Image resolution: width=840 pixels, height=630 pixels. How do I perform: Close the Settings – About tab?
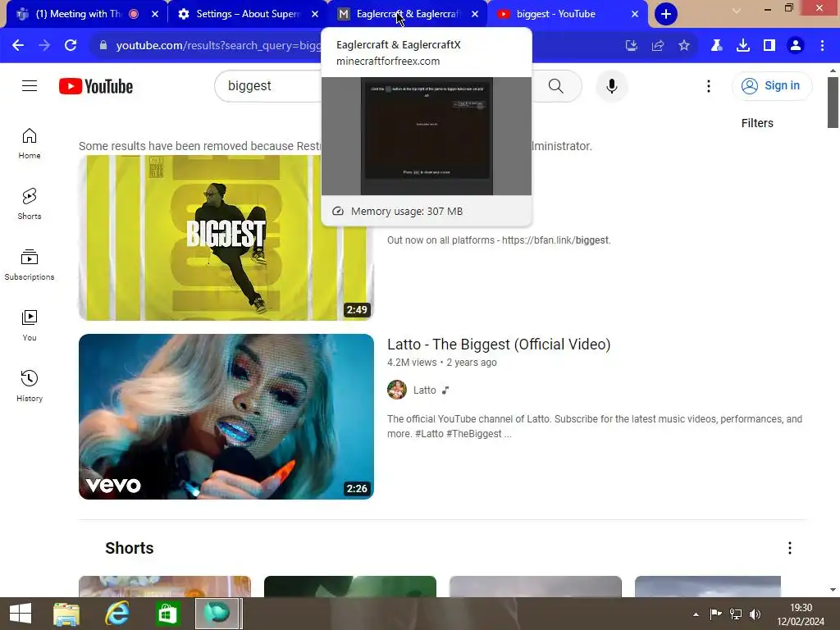coord(315,14)
